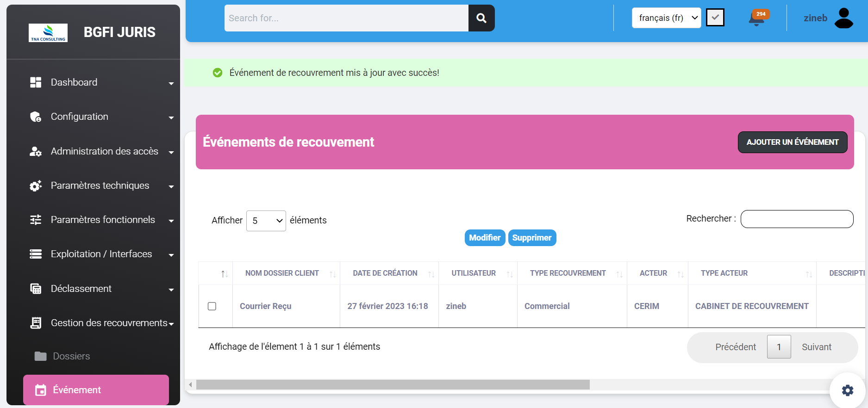Tick the Courrier Reçu row checkbox
868x408 pixels.
click(x=212, y=306)
